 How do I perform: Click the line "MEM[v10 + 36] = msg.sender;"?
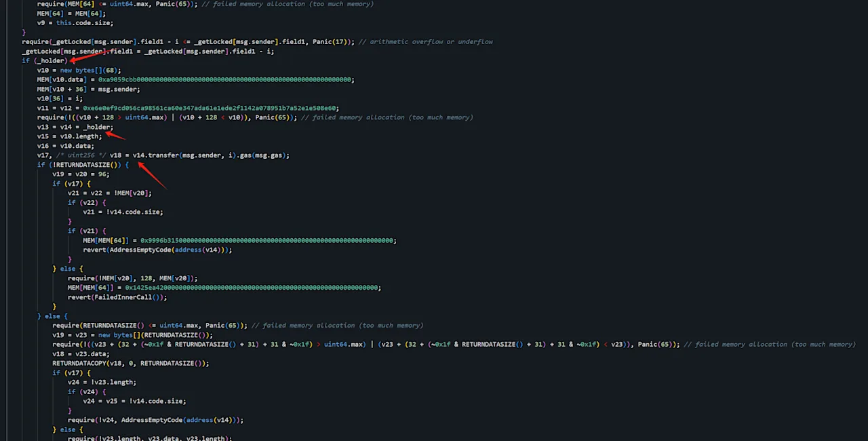click(x=89, y=89)
